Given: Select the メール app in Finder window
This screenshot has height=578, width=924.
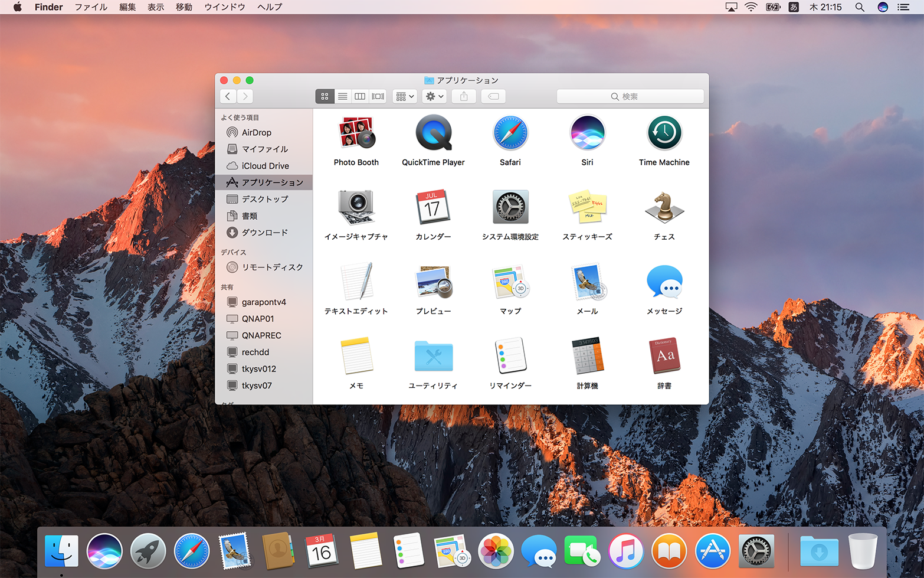Looking at the screenshot, I should point(587,282).
